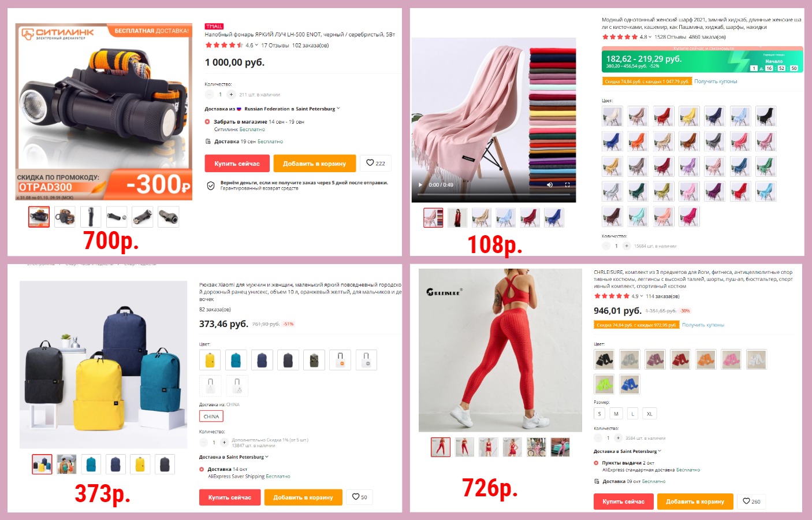
Task: Select CHINA shipping origin option
Action: pos(211,416)
